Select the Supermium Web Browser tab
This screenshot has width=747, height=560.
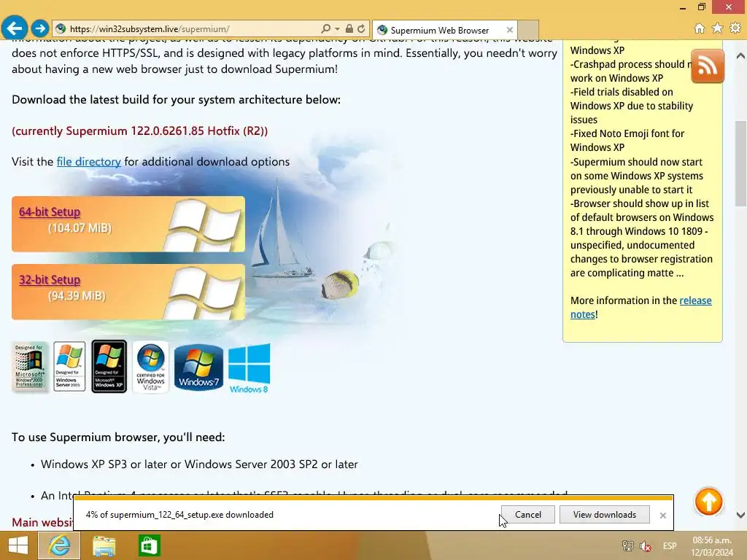(x=438, y=30)
